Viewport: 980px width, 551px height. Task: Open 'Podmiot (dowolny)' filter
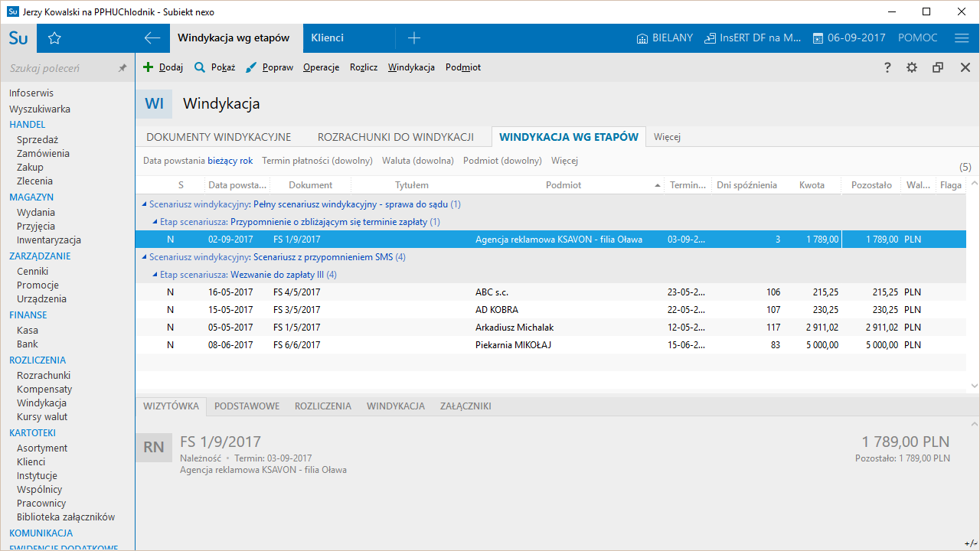coord(502,161)
